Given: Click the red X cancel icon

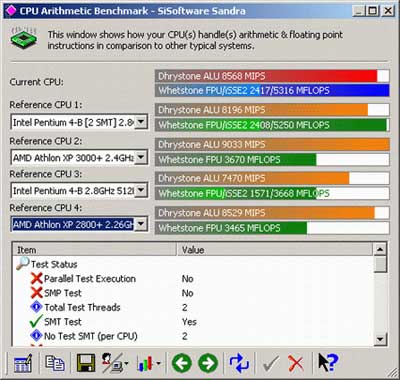Looking at the screenshot, I should point(296,363).
